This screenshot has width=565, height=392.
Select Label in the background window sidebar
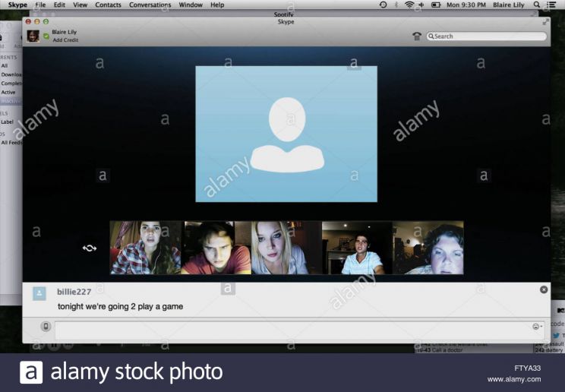(7, 122)
